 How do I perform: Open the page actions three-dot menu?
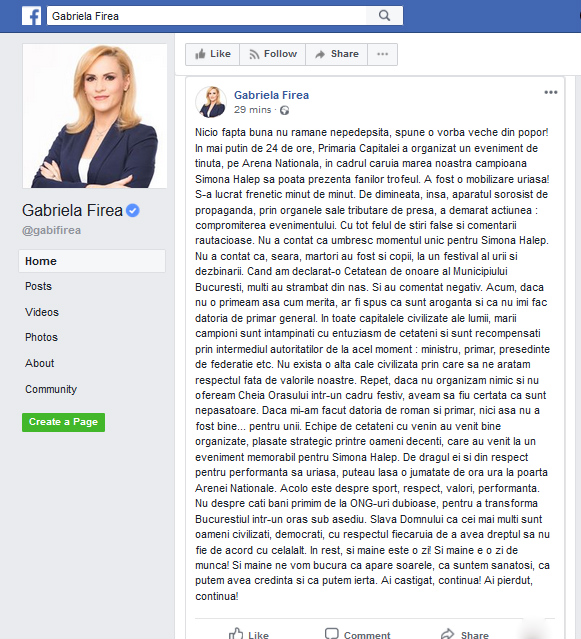click(382, 54)
